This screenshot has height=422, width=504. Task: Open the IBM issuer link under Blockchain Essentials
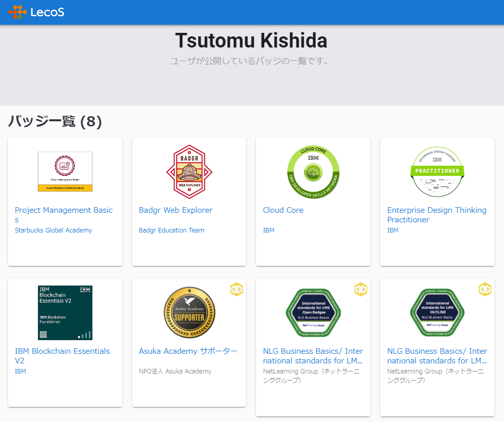coord(21,371)
